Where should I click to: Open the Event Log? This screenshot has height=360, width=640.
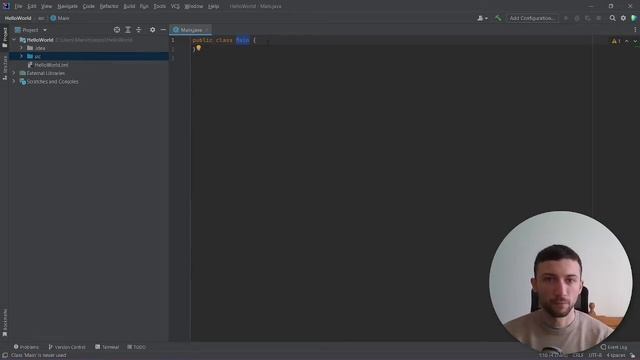(x=614, y=347)
